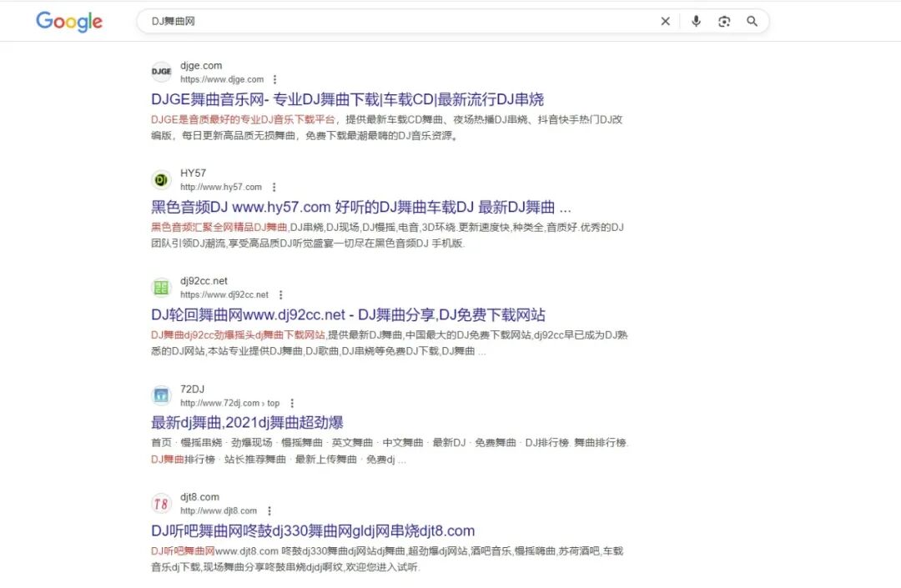Screen dimensions: 901x588
Task: Click the dj92cc.net site name
Action: (x=204, y=281)
